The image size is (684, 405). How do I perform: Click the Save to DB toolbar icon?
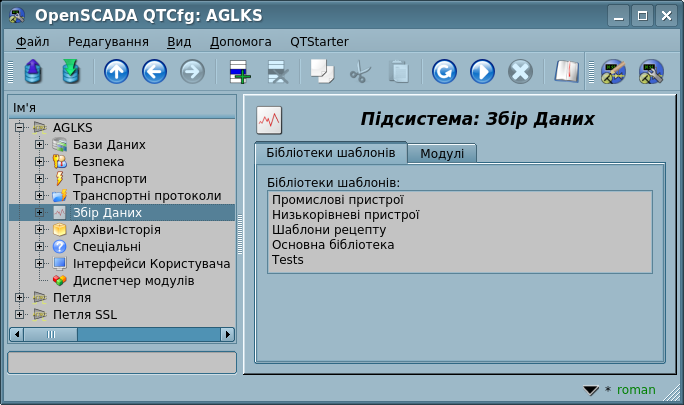pos(70,72)
